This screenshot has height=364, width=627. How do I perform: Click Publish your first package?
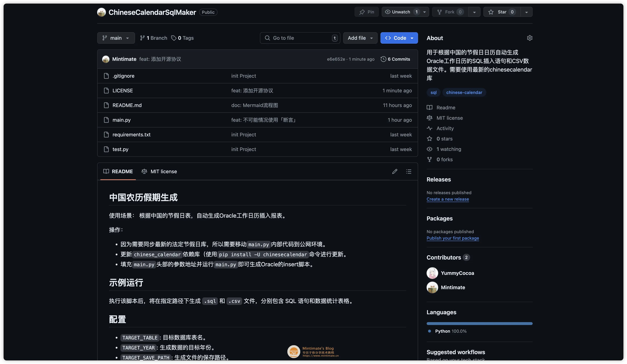(x=453, y=238)
